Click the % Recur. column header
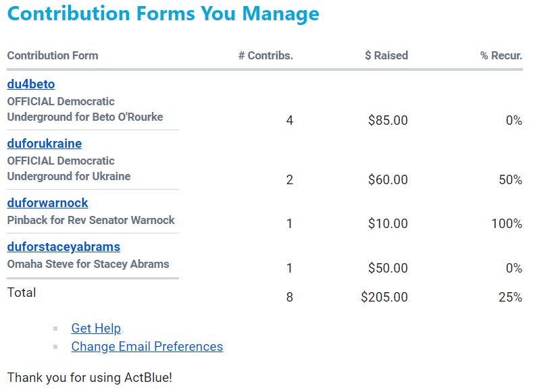This screenshot has height=392, width=537. pyautogui.click(x=501, y=56)
